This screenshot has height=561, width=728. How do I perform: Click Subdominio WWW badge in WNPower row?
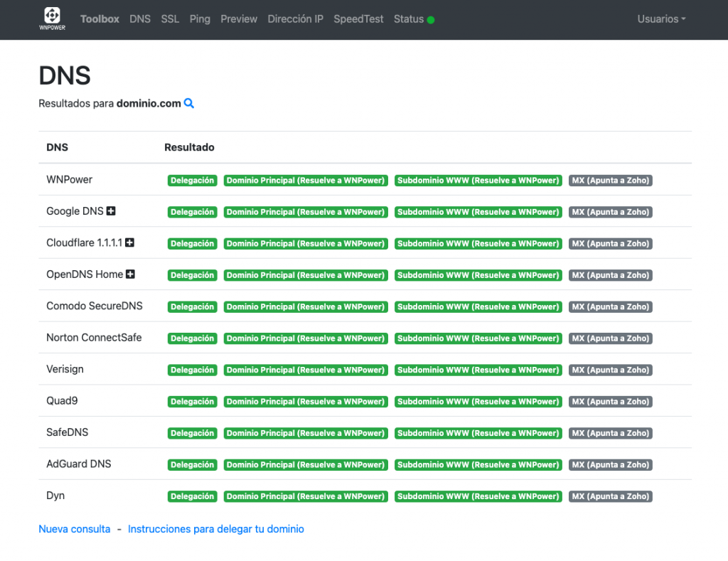click(478, 180)
